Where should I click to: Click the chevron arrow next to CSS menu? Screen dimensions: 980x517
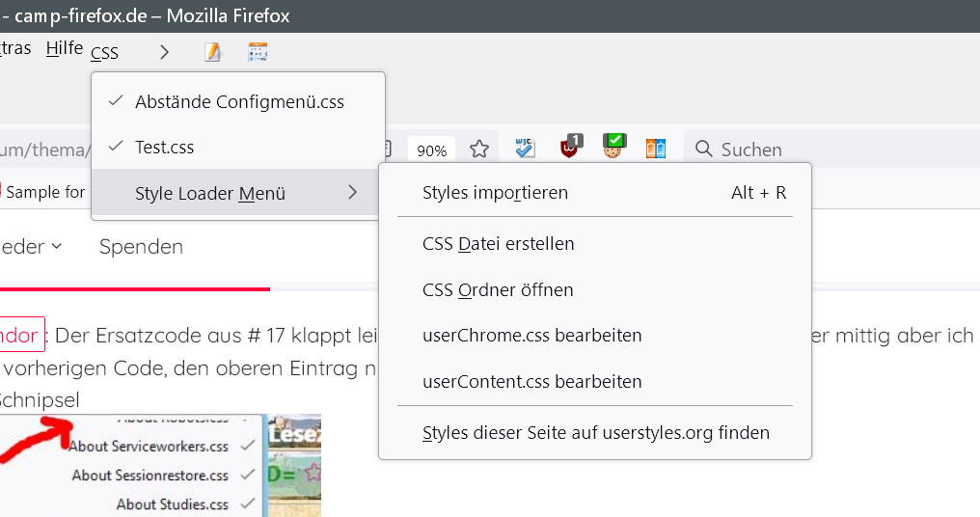tap(165, 52)
